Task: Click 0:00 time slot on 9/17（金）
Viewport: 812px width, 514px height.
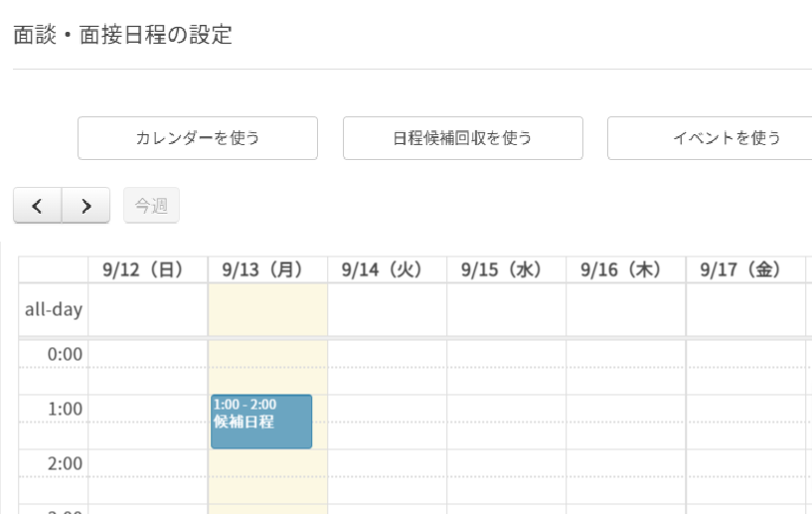Action: tap(744, 354)
